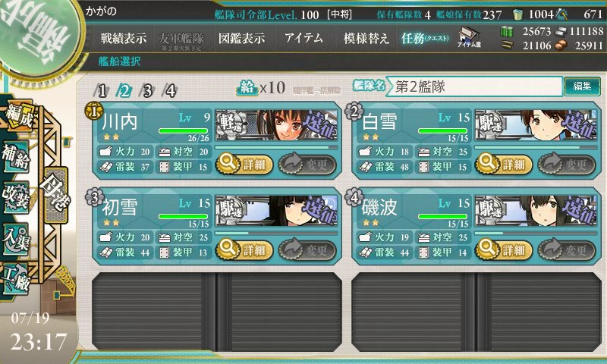The height and width of the screenshot is (364, 607).
Task: Click the 給 resupply ration icon
Action: coord(247,88)
